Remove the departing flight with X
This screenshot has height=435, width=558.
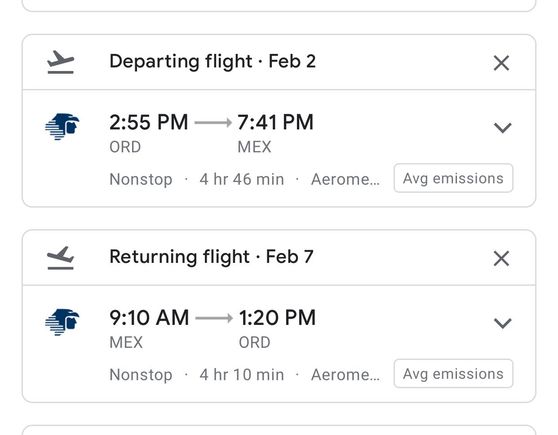click(x=501, y=63)
